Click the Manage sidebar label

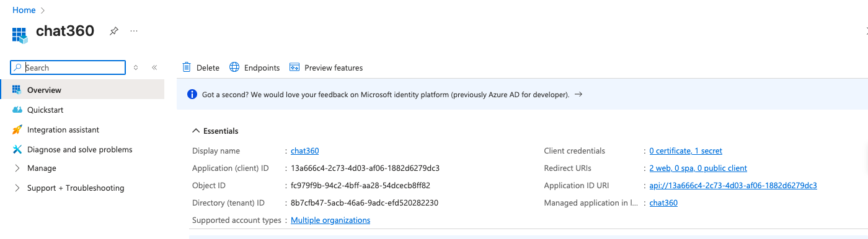point(42,168)
